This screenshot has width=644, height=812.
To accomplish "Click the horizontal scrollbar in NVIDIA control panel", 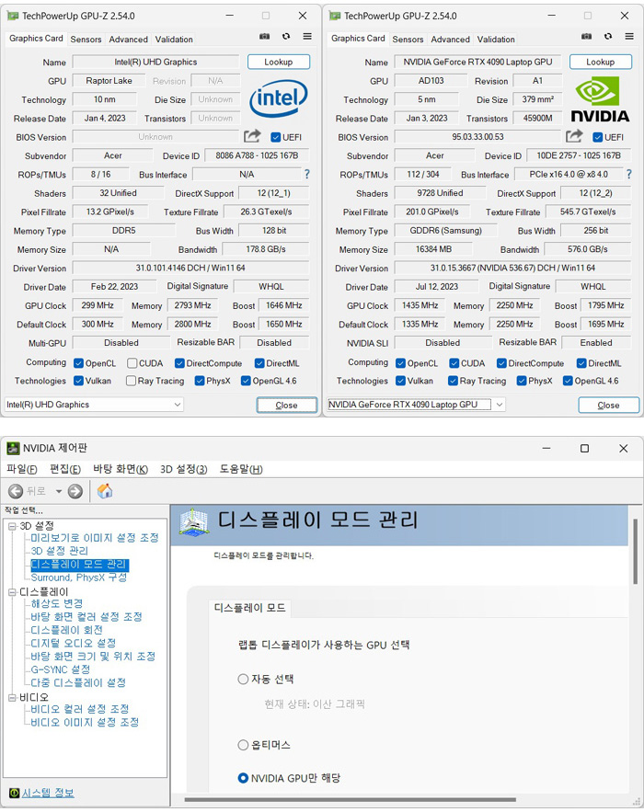I will [350, 799].
